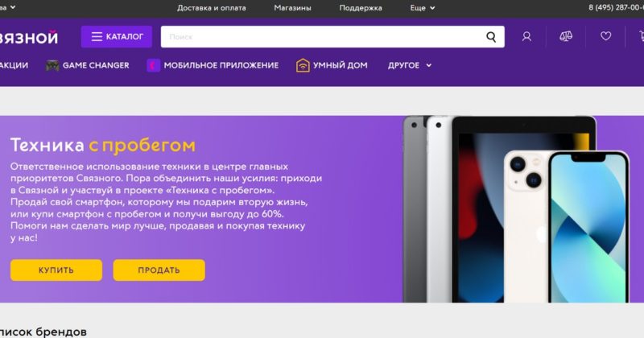The height and width of the screenshot is (338, 644).
Task: Focus the Поиск search field
Action: point(323,37)
